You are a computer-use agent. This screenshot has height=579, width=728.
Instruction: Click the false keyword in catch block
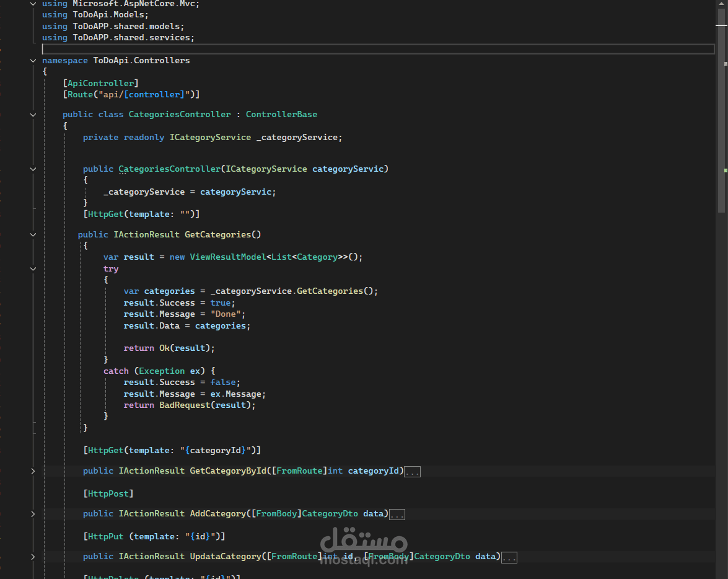(x=223, y=382)
